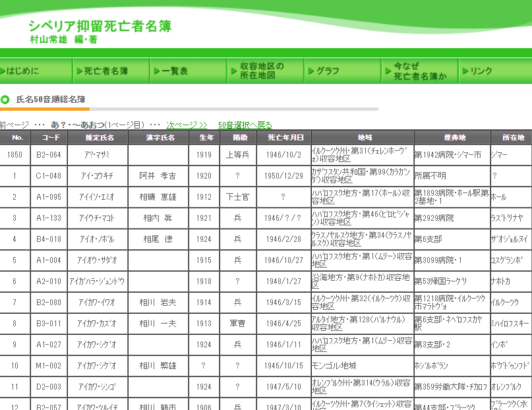
Task: Select kanji name 相磯 惠雄
Action: pyautogui.click(x=158, y=197)
